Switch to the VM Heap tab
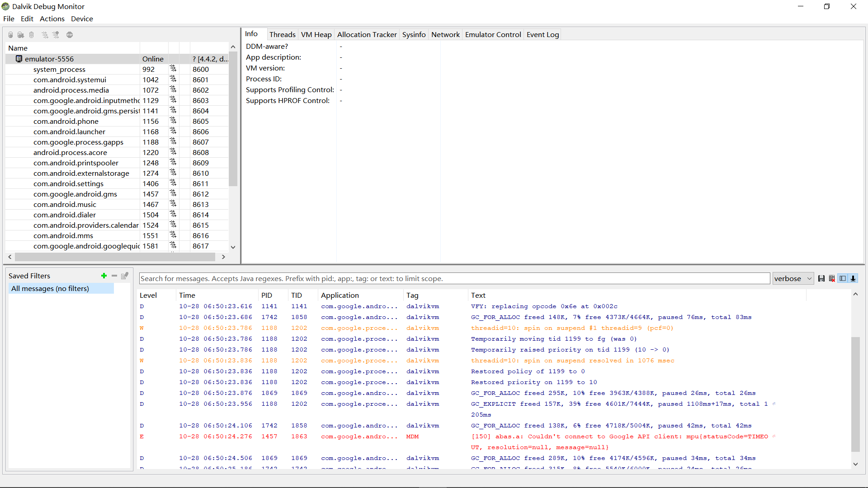The image size is (868, 488). coord(316,34)
